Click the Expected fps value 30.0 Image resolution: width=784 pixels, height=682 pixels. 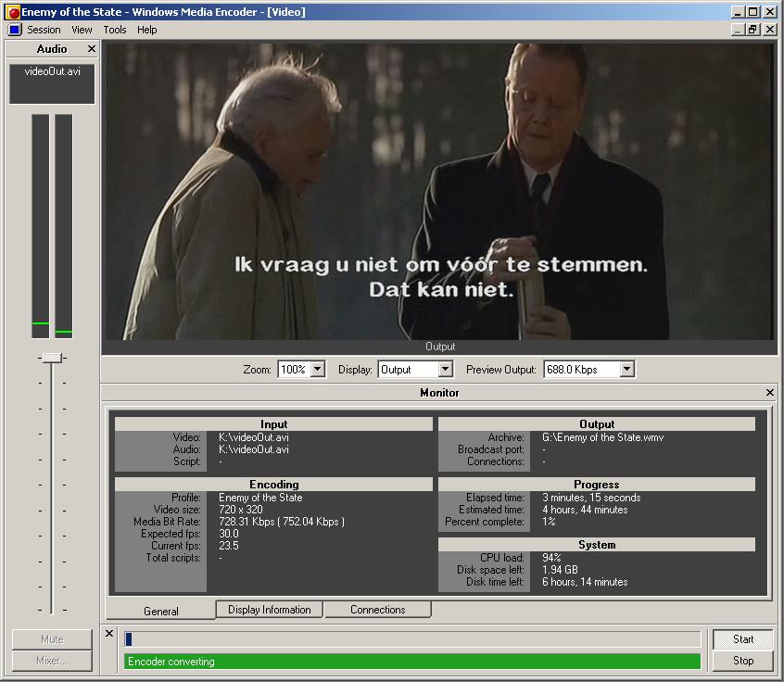(229, 534)
